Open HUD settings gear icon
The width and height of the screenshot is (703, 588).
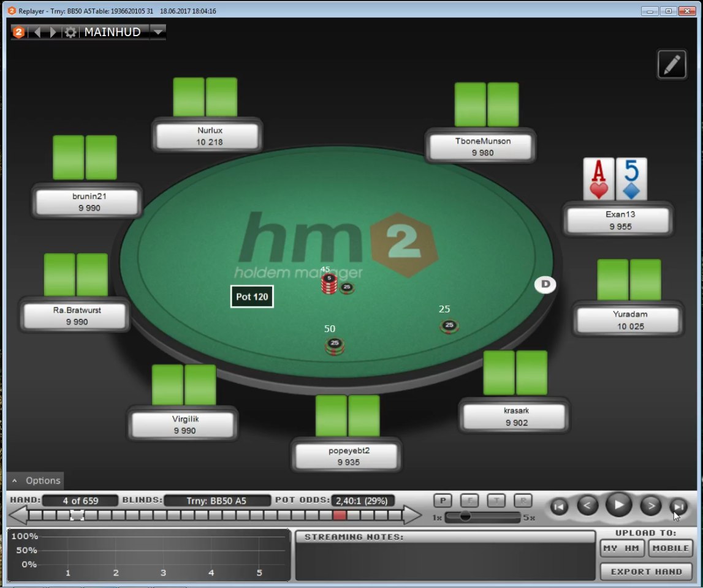[70, 32]
